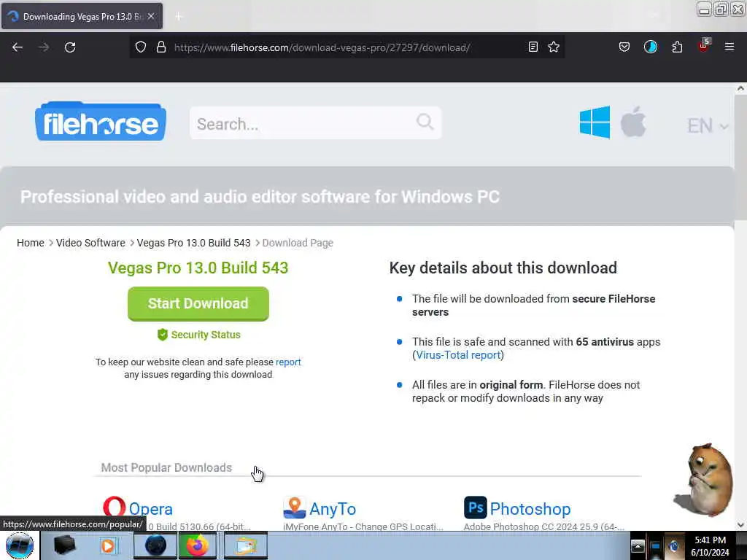Submit search with magnifier icon

tap(425, 122)
